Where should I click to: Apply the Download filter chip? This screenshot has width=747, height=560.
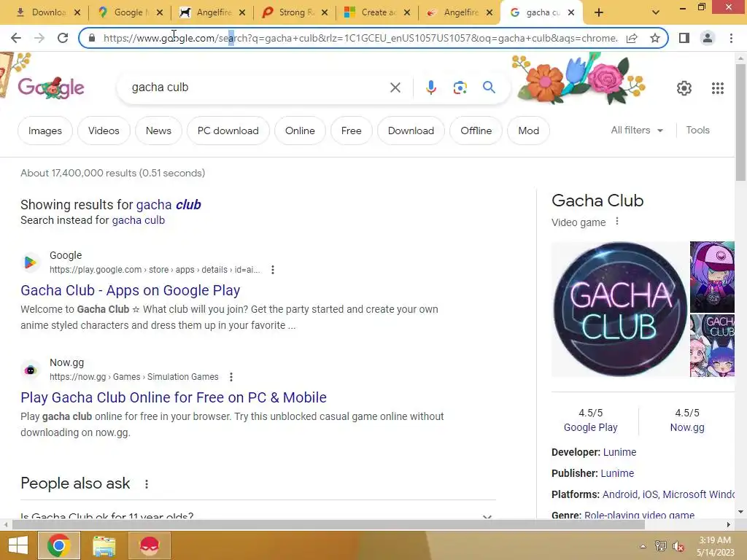411,131
